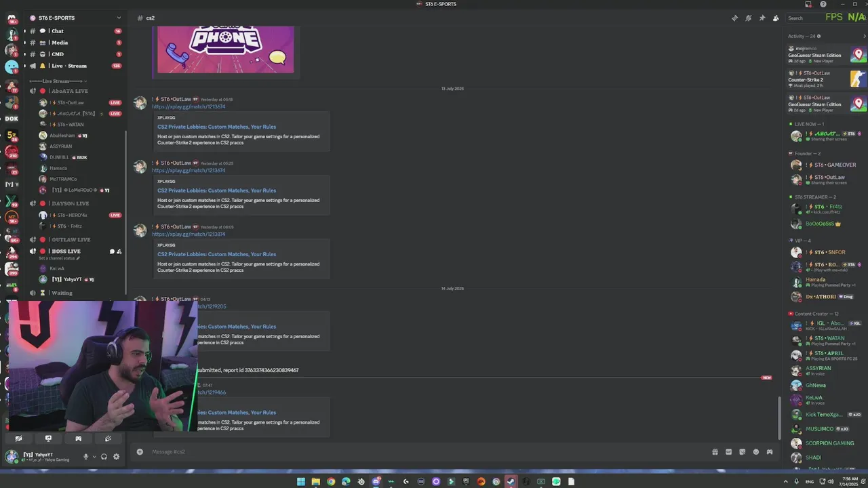Open GIF picker
Image resolution: width=868 pixels, height=488 pixels.
pyautogui.click(x=728, y=452)
